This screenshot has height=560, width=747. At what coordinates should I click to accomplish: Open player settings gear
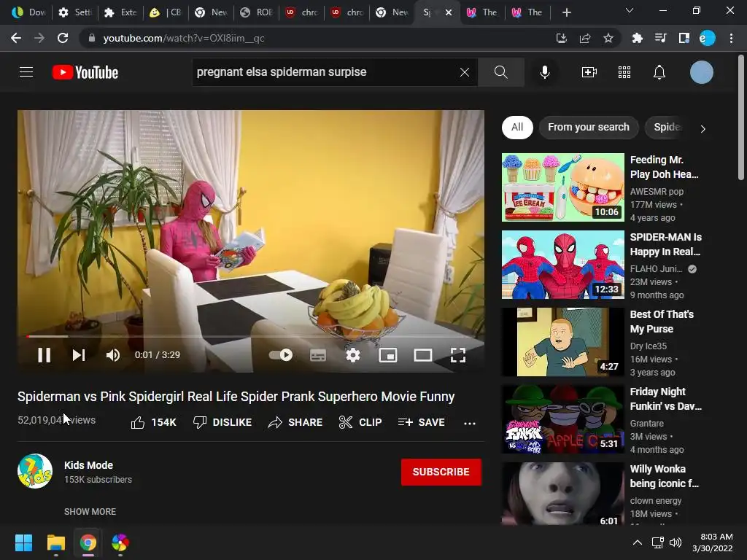pos(353,355)
